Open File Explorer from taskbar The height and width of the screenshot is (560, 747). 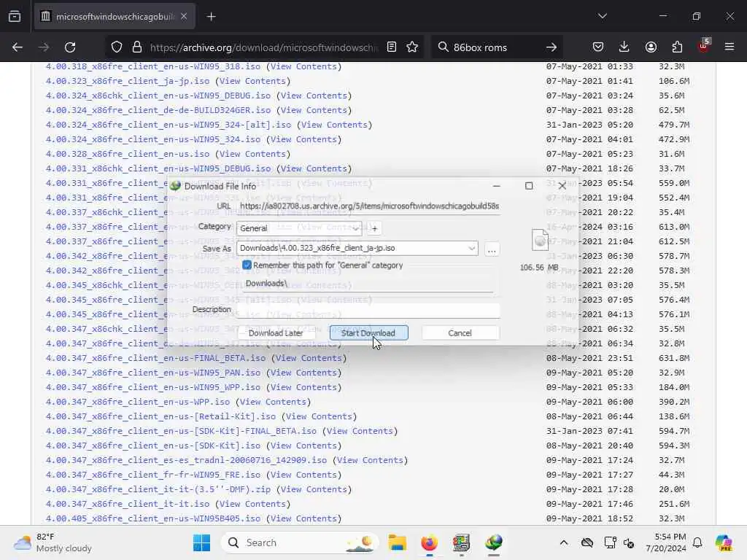coord(397,542)
